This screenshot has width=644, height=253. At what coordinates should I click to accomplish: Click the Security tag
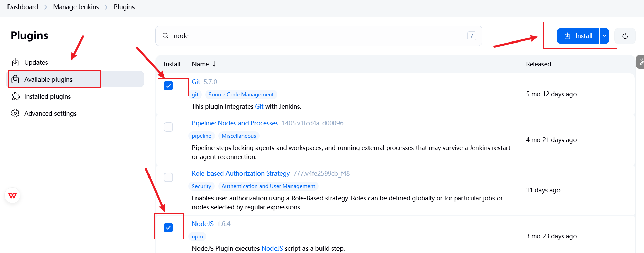[x=202, y=186]
